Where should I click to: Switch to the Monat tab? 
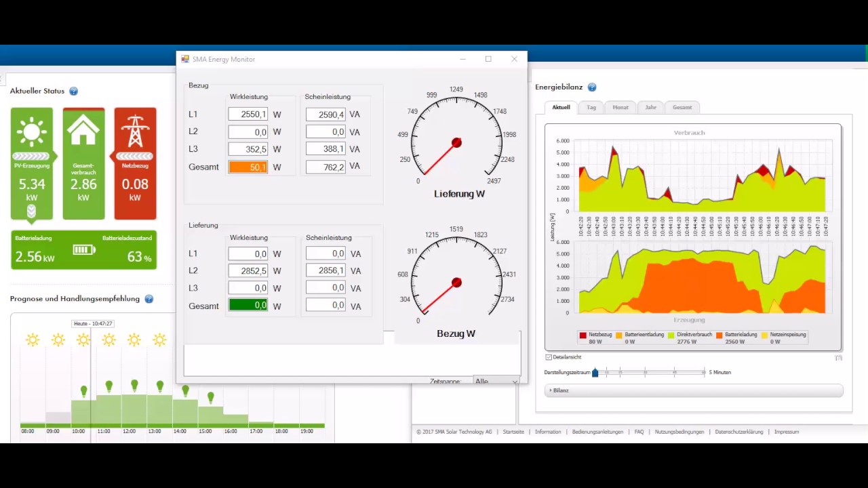pos(620,107)
